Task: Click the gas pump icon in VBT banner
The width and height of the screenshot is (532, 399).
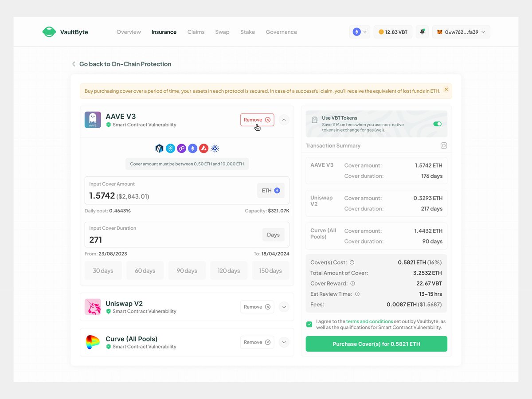Action: [315, 120]
